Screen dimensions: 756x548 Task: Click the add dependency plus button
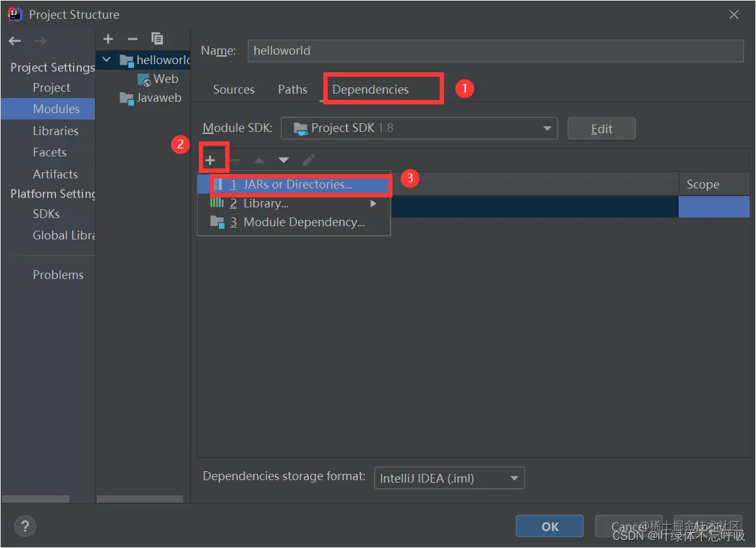pyautogui.click(x=210, y=160)
